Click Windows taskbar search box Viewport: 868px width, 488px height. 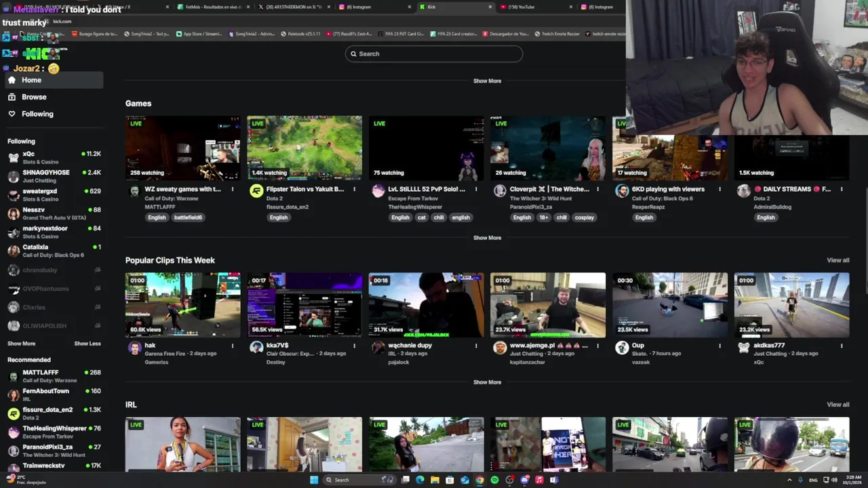tap(359, 480)
